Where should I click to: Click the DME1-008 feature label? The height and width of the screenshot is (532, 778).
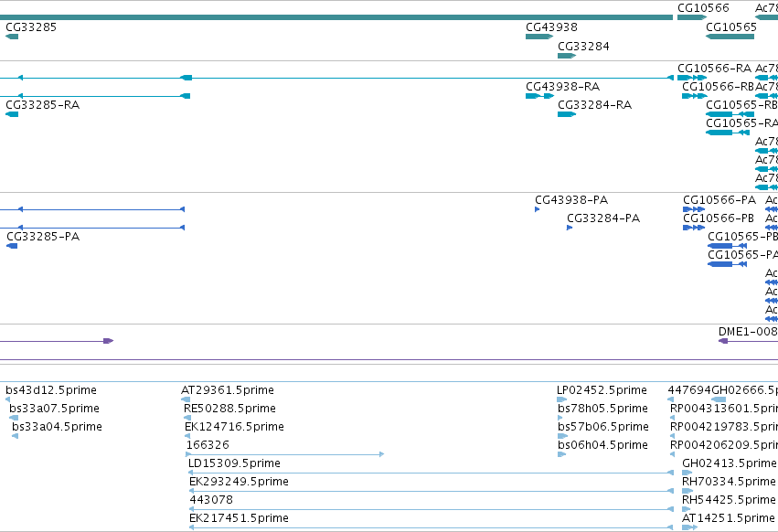pyautogui.click(x=748, y=332)
